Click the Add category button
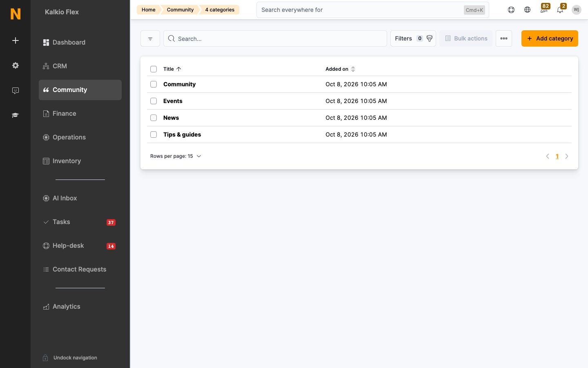588x368 pixels. pos(550,38)
